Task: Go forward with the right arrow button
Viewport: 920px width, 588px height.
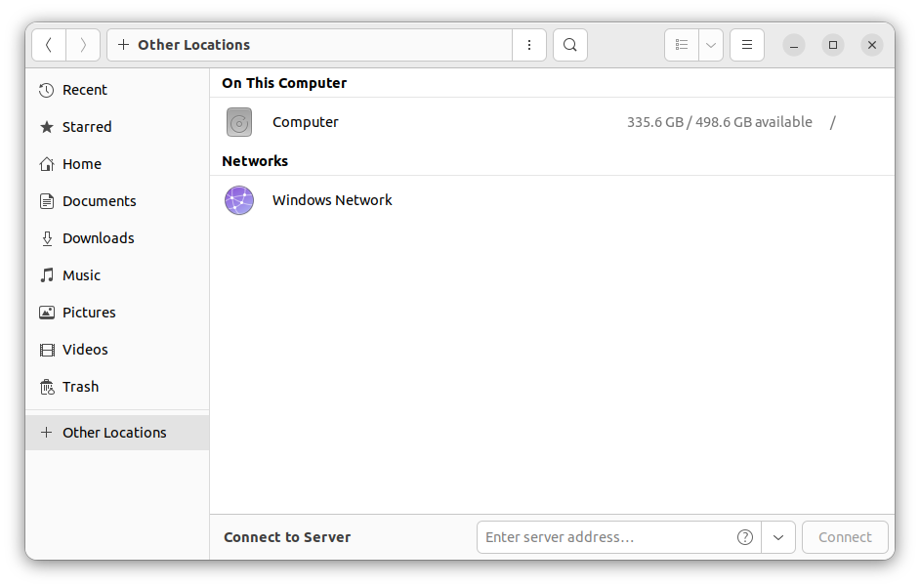Action: tap(83, 45)
